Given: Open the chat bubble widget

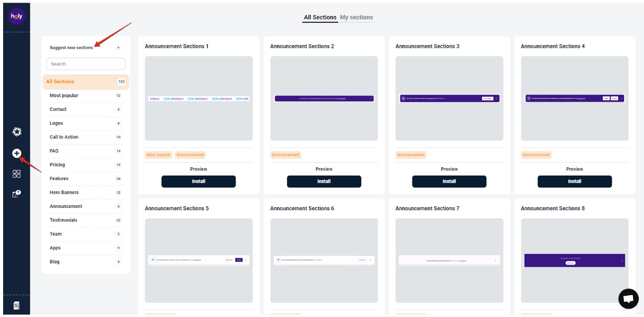Looking at the screenshot, I should 628,299.
